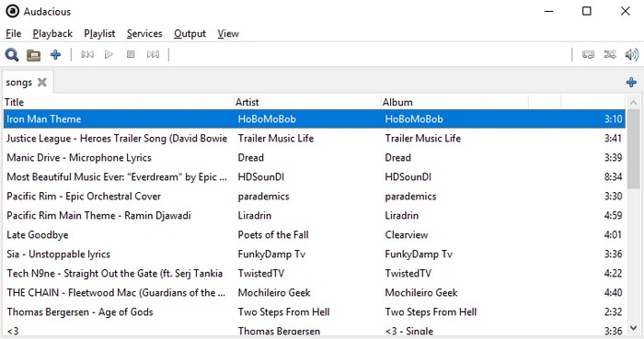Add a new playlist tab with plus icon

(631, 83)
